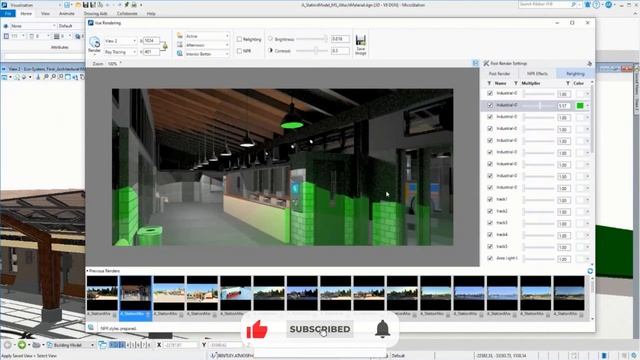
Task: Uncheck the Area Light-1 checkbox
Action: (490, 258)
